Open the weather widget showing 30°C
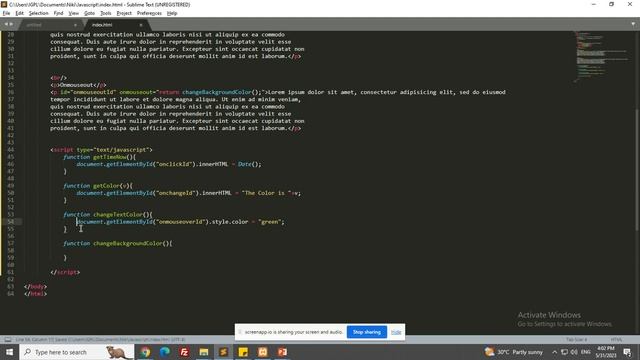The width and height of the screenshot is (640, 360). pyautogui.click(x=514, y=352)
